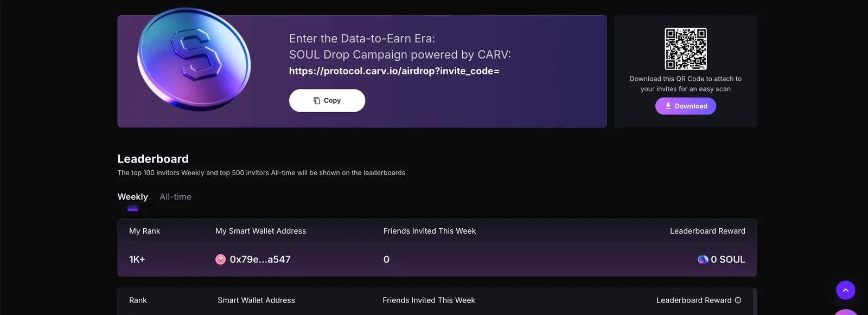Select the Weekly leaderboard tab
Viewport: 868px width, 315px height.
(132, 197)
